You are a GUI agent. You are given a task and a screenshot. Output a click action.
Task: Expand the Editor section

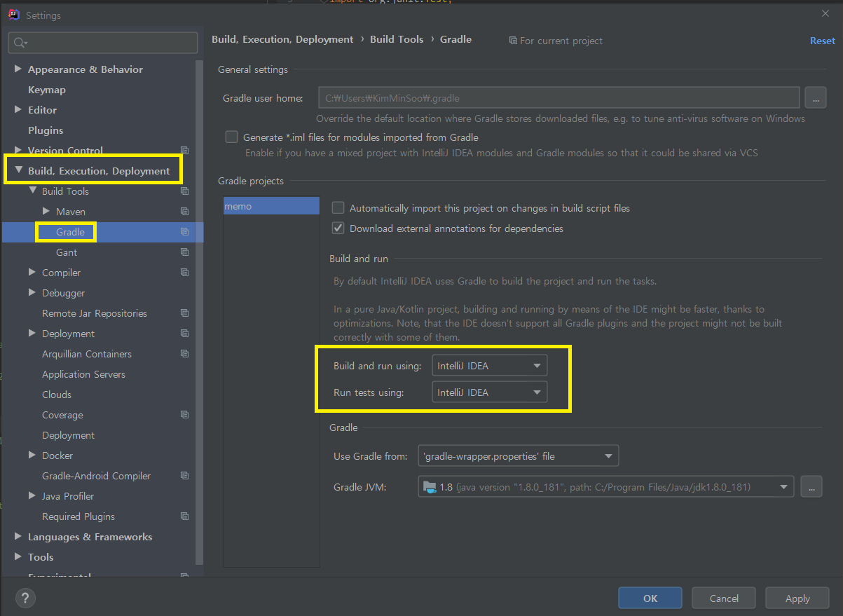pyautogui.click(x=18, y=110)
